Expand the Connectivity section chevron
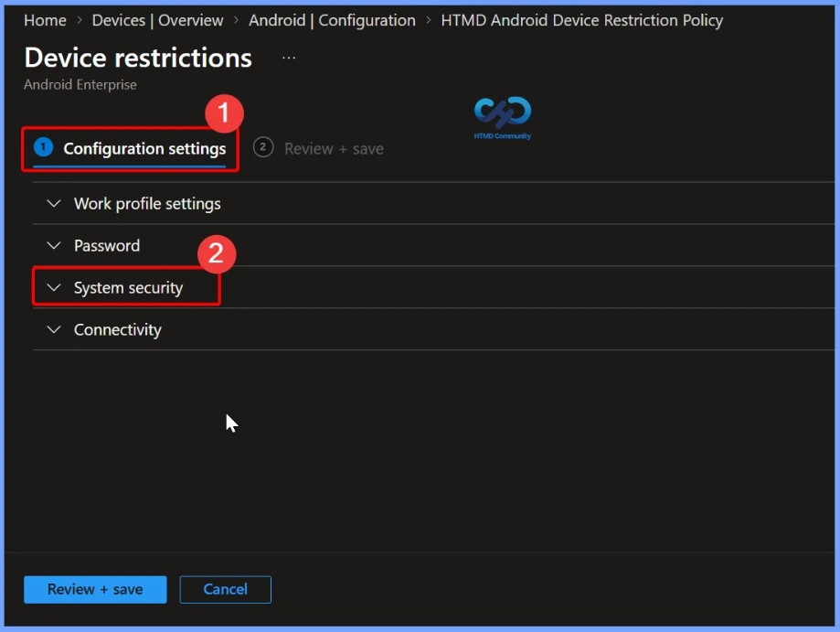 [x=54, y=329]
